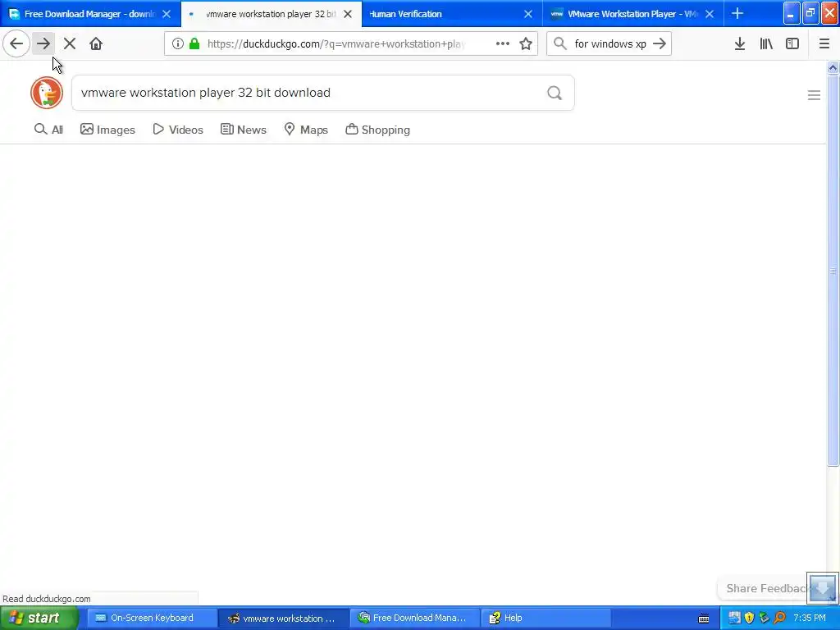Click the page scrollbar up arrow
Viewport: 840px width, 630px height.
(x=833, y=67)
